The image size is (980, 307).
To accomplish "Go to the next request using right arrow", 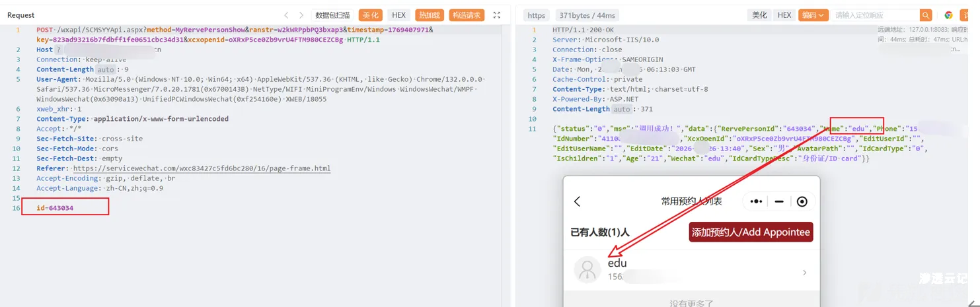I will pyautogui.click(x=301, y=15).
